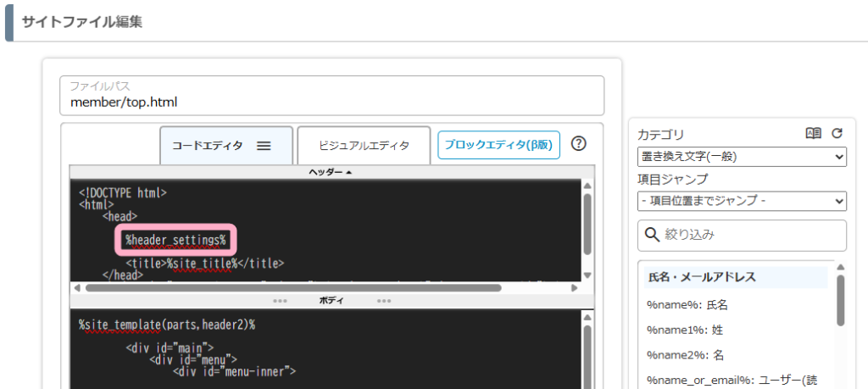868x389 pixels.
Task: Open the ブロックエディタ(β版) button
Action: (x=498, y=145)
